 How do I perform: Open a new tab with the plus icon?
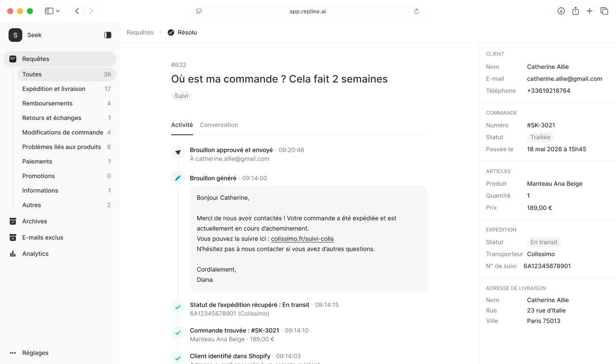click(x=590, y=11)
